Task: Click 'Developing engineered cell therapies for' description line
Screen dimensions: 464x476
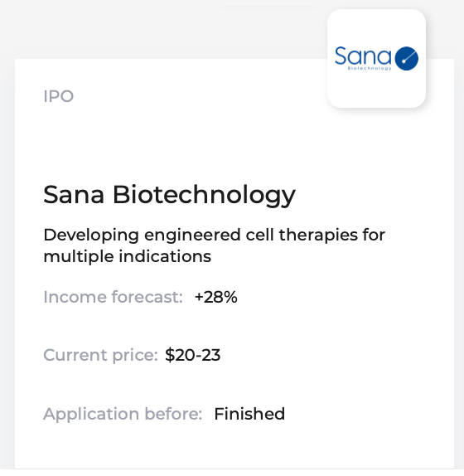Action: click(x=214, y=235)
